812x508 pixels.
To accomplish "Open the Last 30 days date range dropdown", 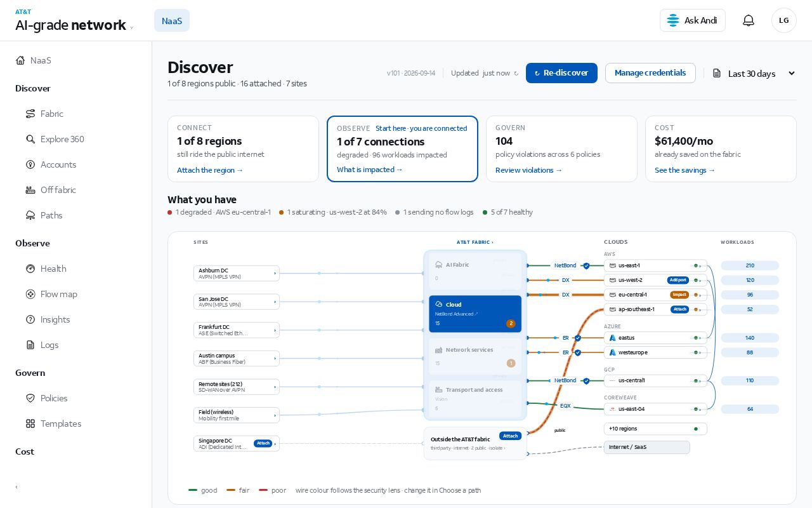I will pos(754,74).
